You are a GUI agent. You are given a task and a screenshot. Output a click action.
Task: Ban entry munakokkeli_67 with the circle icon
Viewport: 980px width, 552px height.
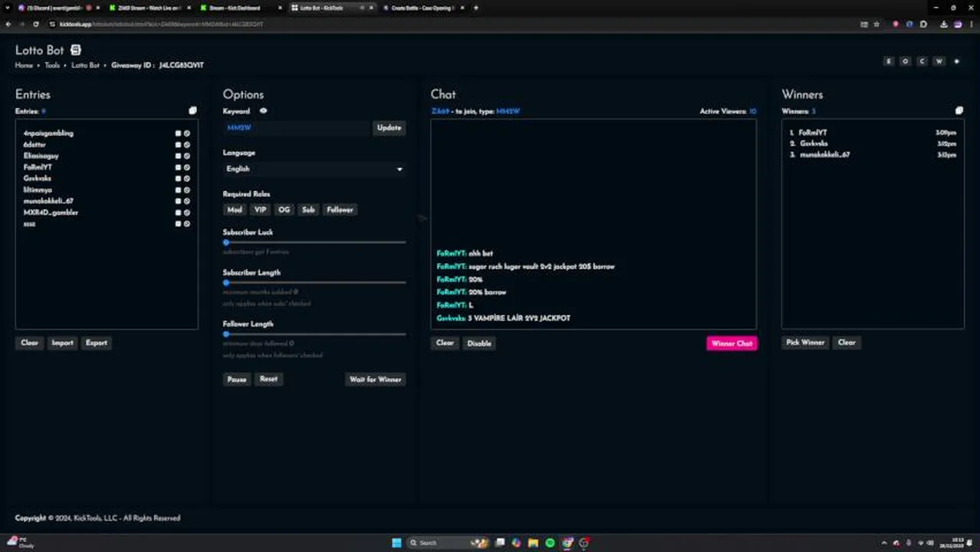coord(186,201)
